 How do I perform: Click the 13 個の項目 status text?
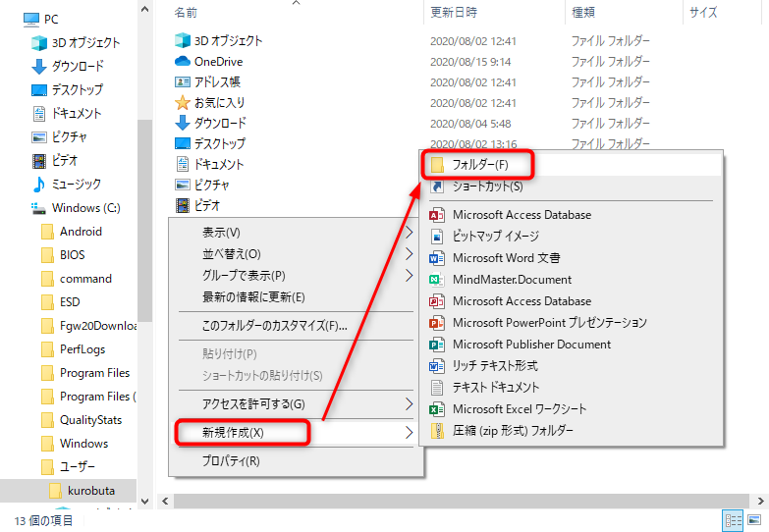[x=43, y=521]
